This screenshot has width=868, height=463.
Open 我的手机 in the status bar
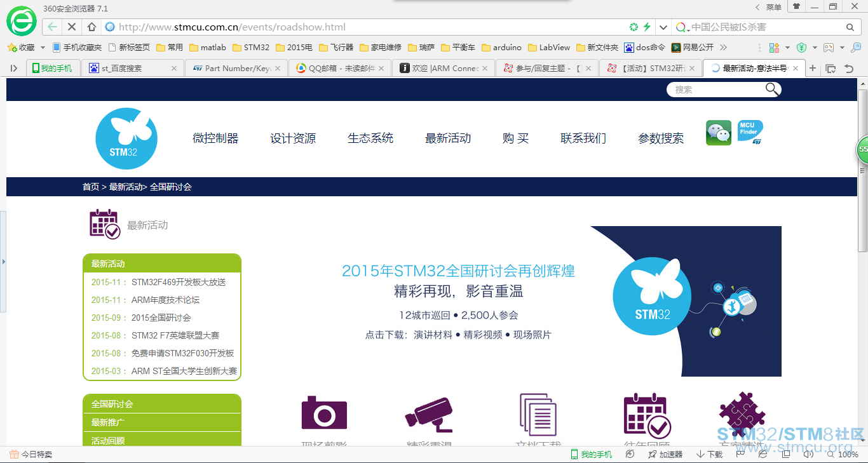click(591, 455)
